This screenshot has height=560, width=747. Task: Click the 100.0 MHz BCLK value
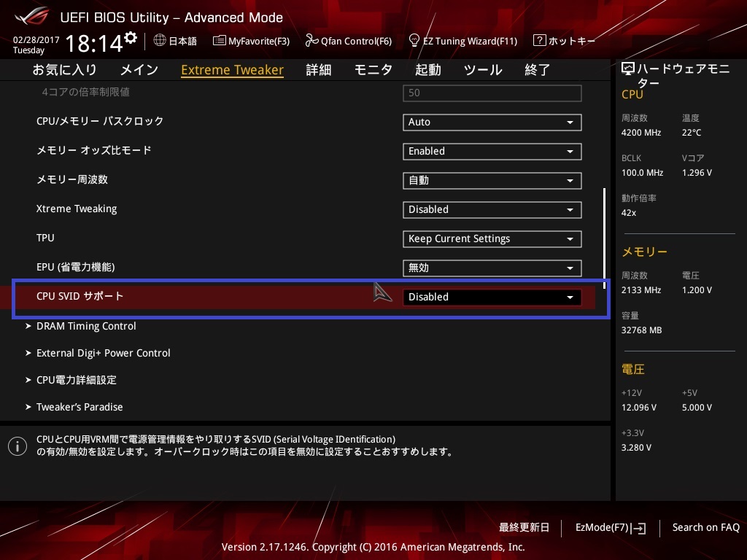[642, 173]
